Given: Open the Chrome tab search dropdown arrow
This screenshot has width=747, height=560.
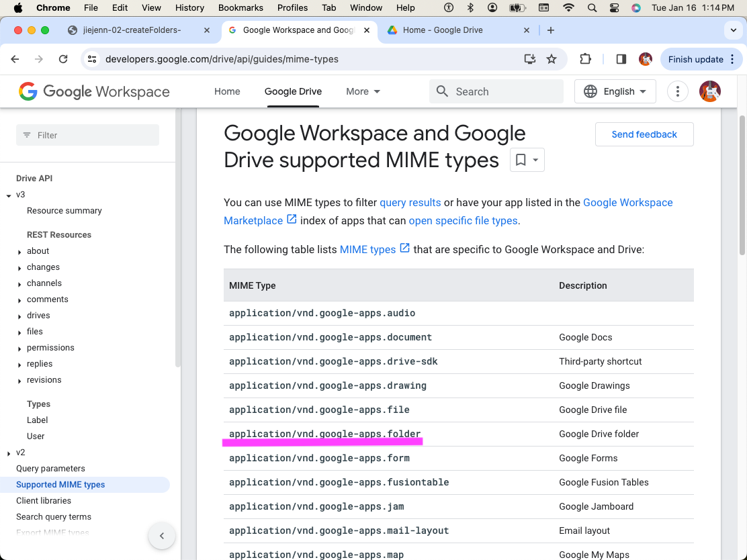Looking at the screenshot, I should coord(733,30).
